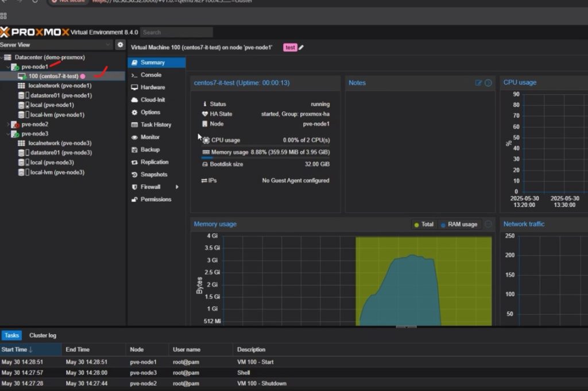Click the Memory usage chart menu icon

point(488,224)
